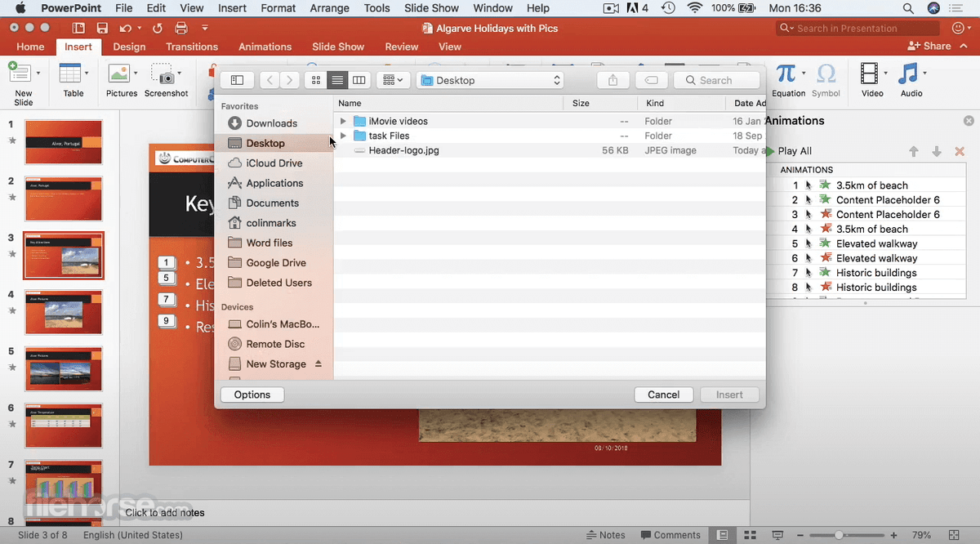Switch file dialog to icon view
The width and height of the screenshot is (980, 544).
[x=316, y=80]
